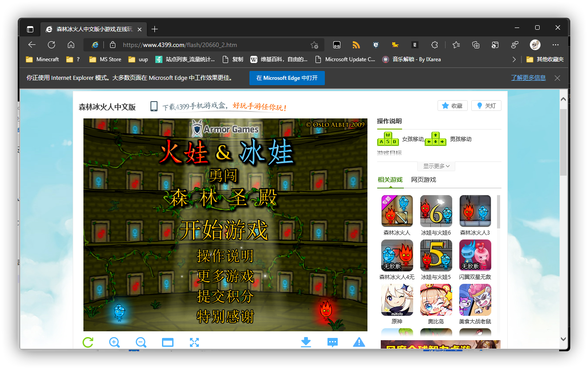Enter fullscreen with the four-arrows icon

pos(194,342)
